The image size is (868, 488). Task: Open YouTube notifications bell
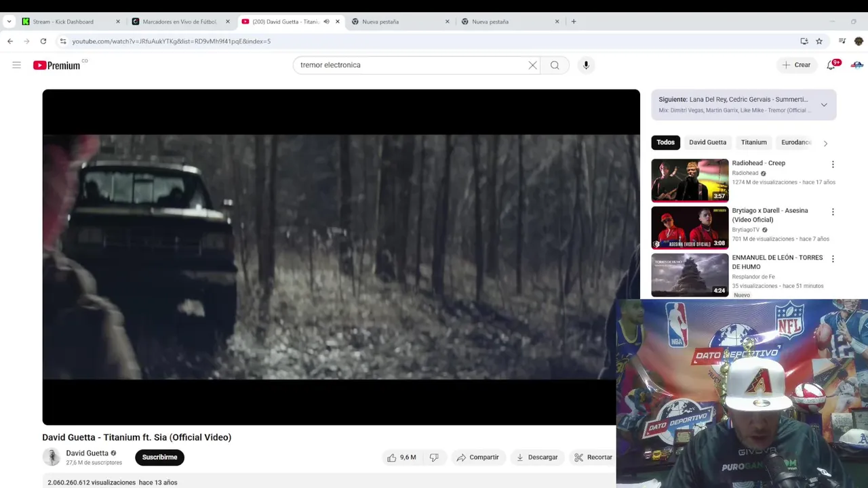coord(831,65)
